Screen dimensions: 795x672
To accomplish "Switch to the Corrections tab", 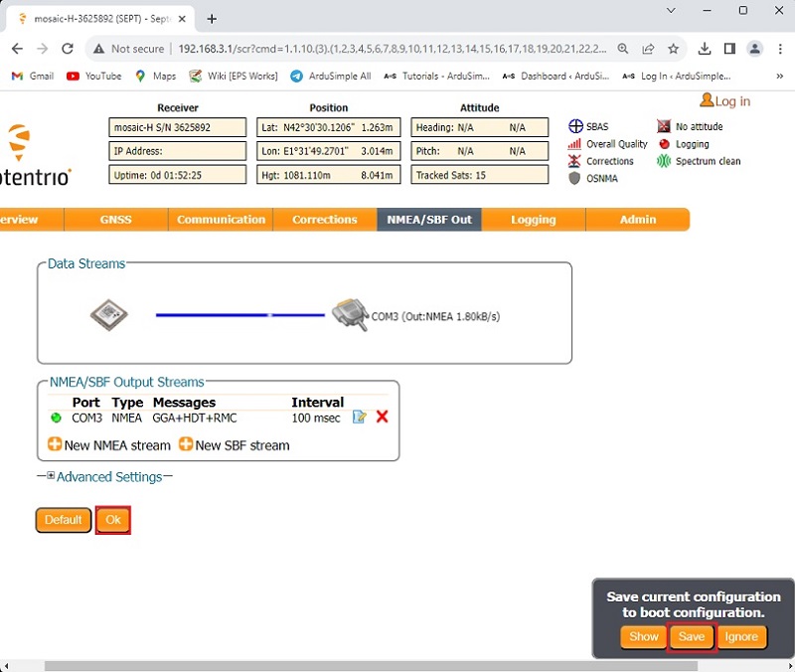I will (x=324, y=220).
